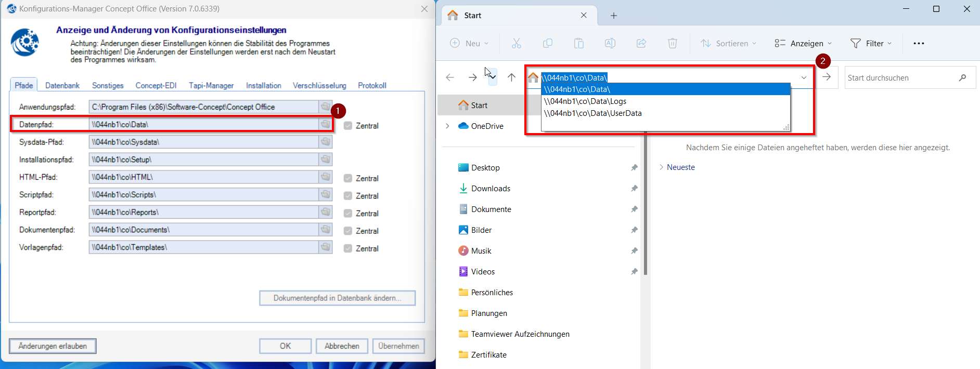Switch to the Installation tab
980x369 pixels.
pos(264,85)
